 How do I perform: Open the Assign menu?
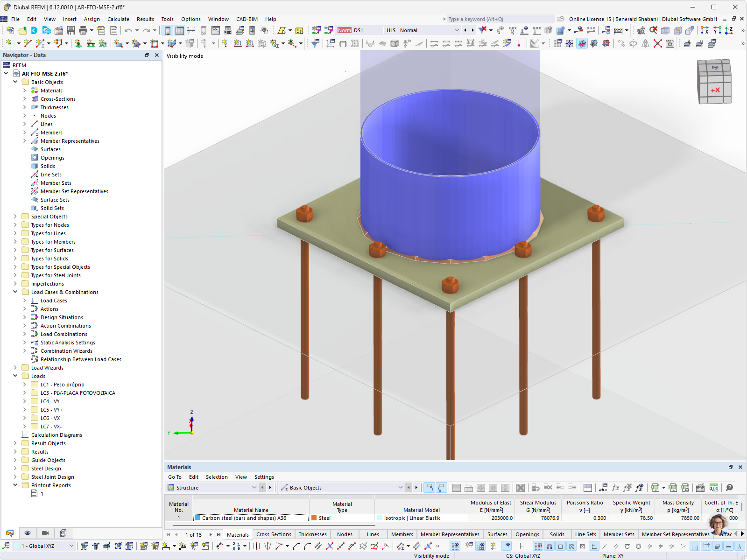tap(92, 19)
